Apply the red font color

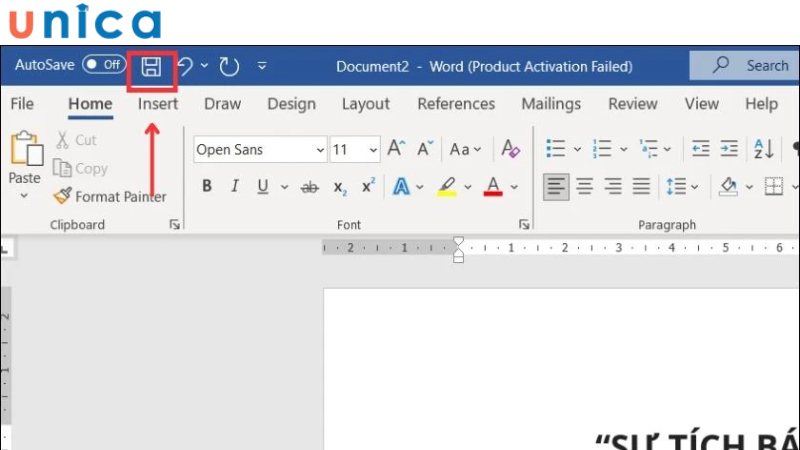click(x=492, y=187)
